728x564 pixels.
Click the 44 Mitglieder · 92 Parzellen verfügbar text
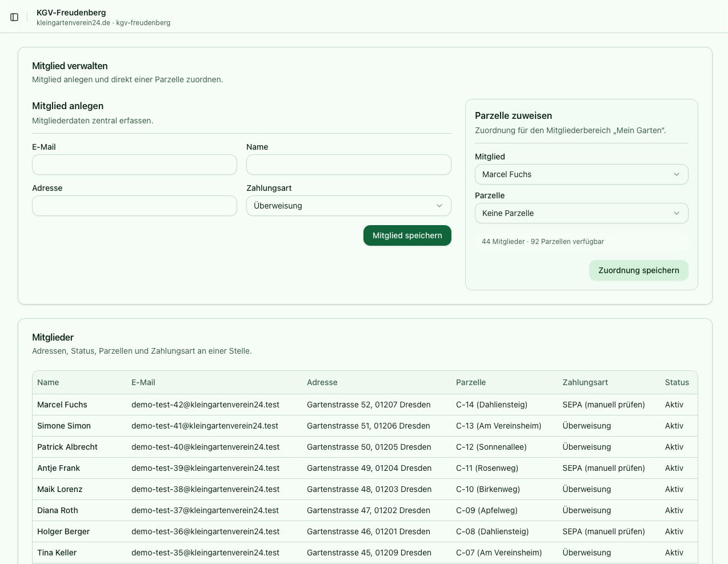543,242
